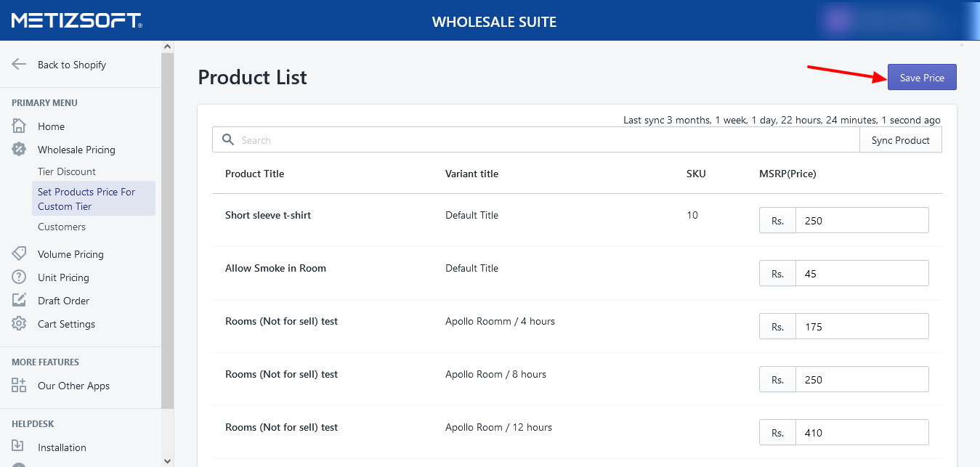Click the back arrow icon beside Back to Shopify
The image size is (980, 467).
tap(19, 65)
